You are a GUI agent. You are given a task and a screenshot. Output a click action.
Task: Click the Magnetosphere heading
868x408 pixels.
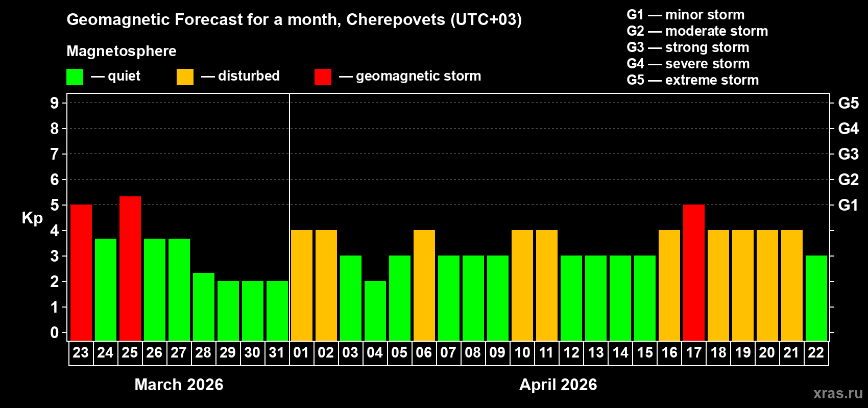(122, 51)
